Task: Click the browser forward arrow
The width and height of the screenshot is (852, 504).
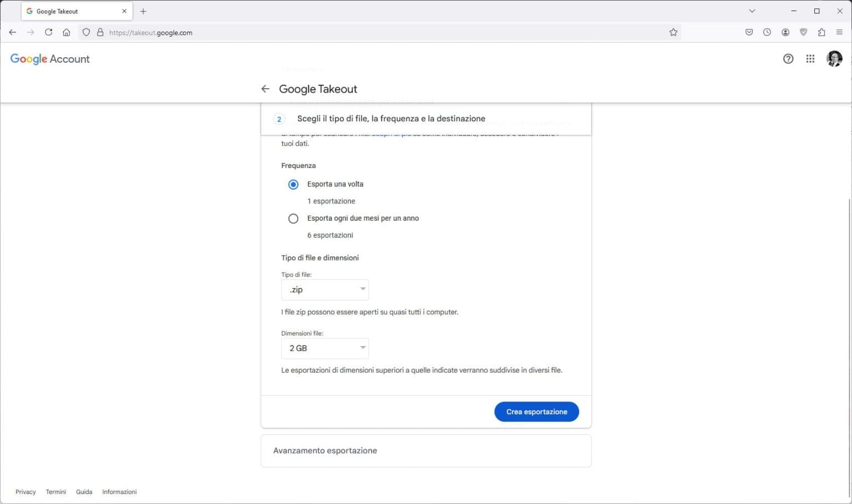Action: pyautogui.click(x=31, y=32)
